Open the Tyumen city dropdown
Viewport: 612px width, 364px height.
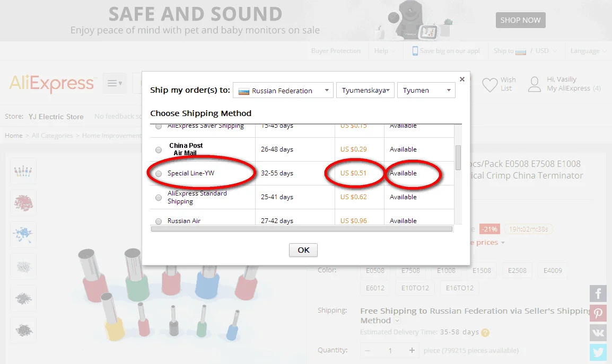click(426, 90)
